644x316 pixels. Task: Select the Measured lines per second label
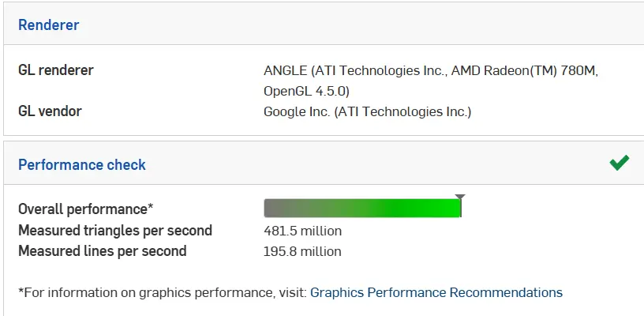[102, 251]
